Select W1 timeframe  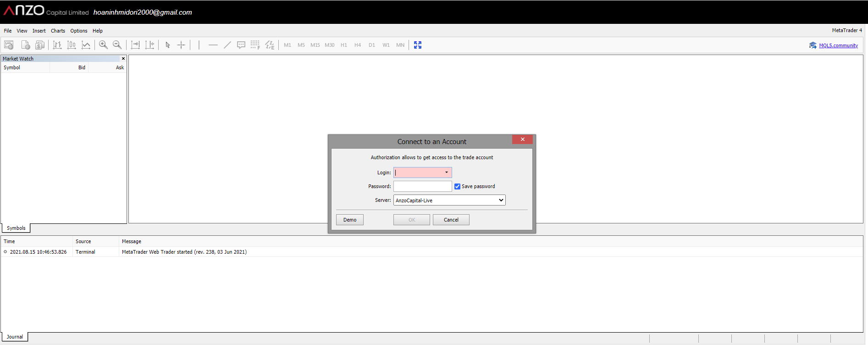click(386, 45)
